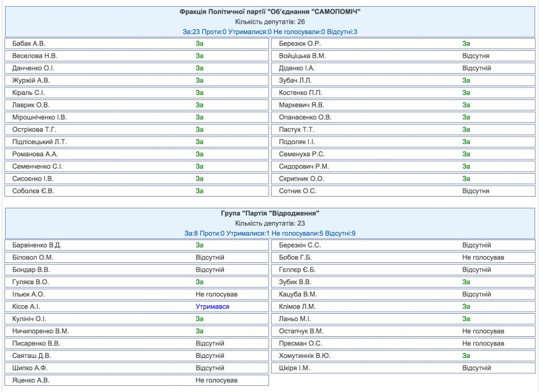Select deputy Зубик В.В.

(x=295, y=282)
